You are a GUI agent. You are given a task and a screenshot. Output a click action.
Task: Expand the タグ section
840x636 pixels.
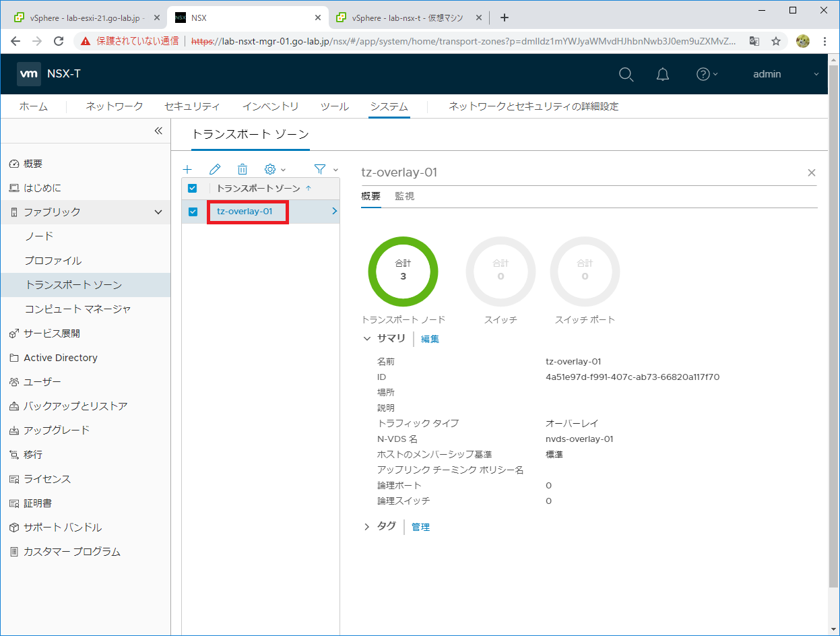[x=367, y=527]
